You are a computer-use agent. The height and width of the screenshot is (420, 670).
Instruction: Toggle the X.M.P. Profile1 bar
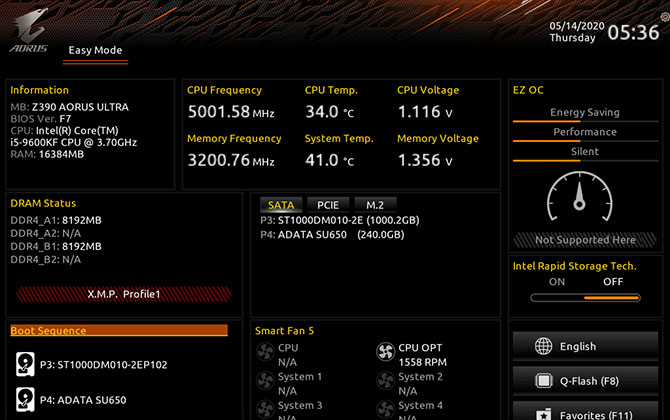point(123,294)
